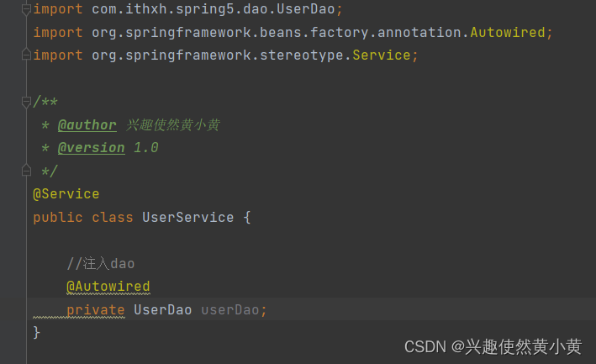Place cursor on UserService class name

(x=187, y=218)
